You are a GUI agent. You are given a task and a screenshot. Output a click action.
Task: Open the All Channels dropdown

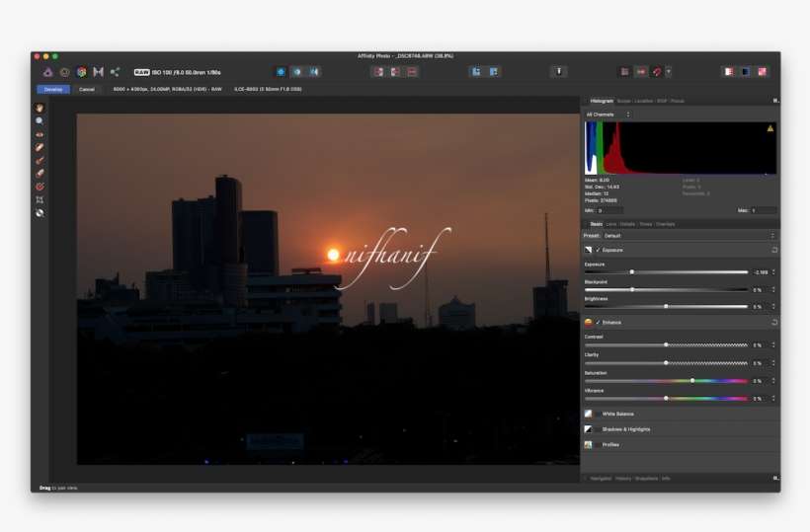608,114
